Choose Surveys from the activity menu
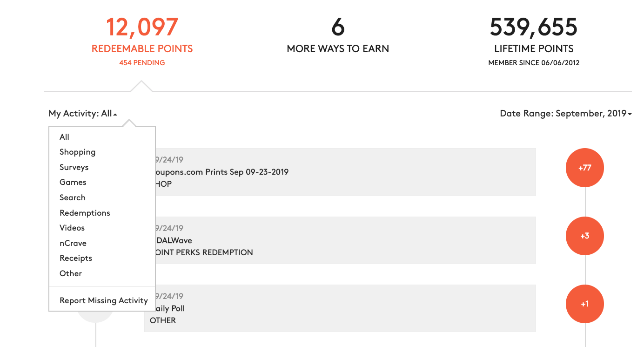 coord(74,167)
